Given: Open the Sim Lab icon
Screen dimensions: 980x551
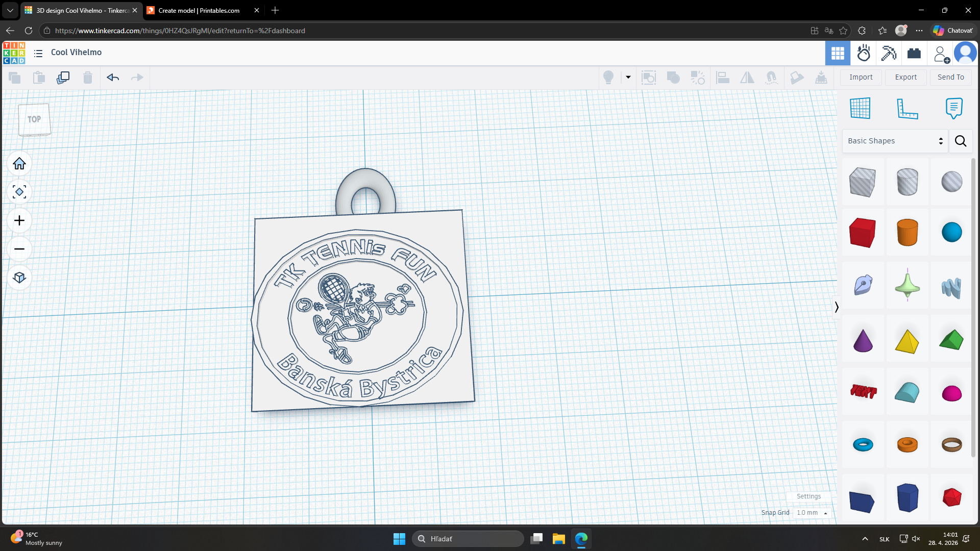Looking at the screenshot, I should pyautogui.click(x=864, y=53).
